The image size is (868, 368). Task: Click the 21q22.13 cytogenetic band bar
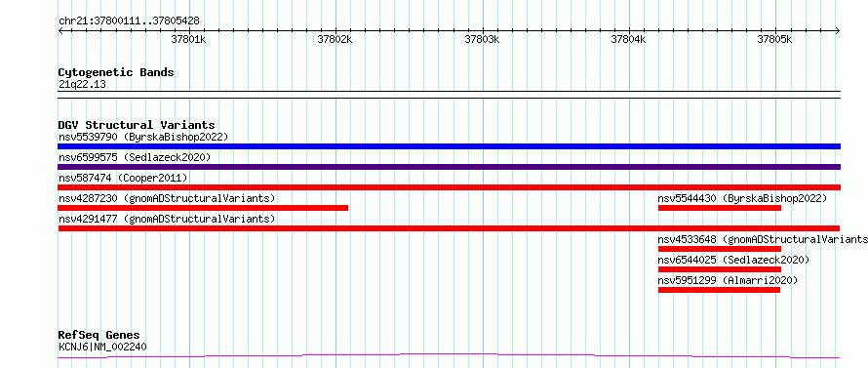click(449, 95)
